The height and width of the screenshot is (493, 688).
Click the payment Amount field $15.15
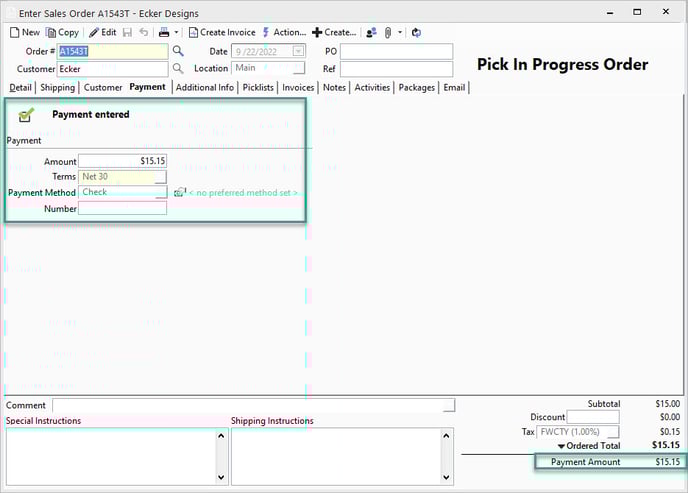coord(122,161)
